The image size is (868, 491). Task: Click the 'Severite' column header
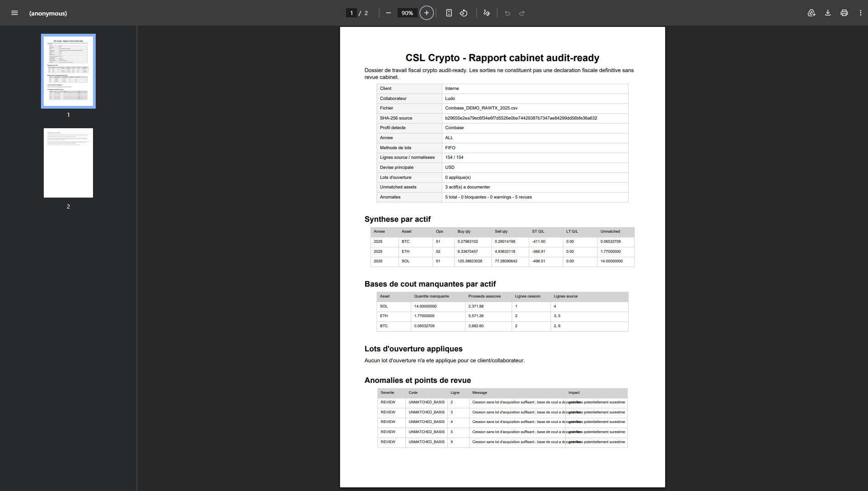coord(387,392)
